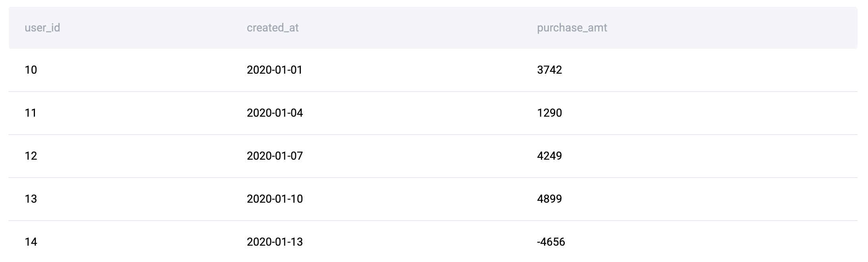The width and height of the screenshot is (868, 262).
Task: Click the purchase_amt column header
Action: click(572, 28)
